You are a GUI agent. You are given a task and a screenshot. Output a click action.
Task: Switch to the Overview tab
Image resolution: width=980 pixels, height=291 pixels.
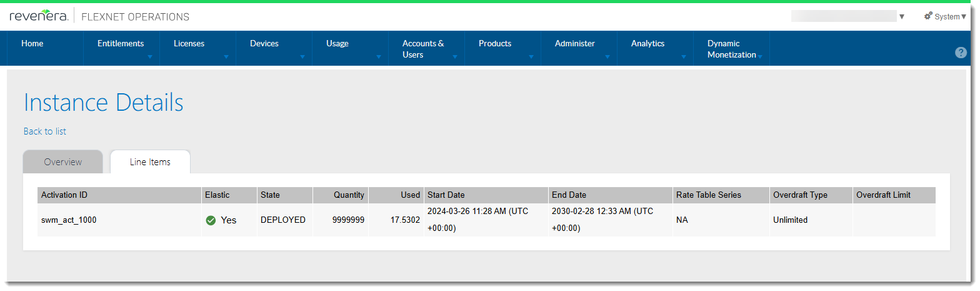(62, 162)
